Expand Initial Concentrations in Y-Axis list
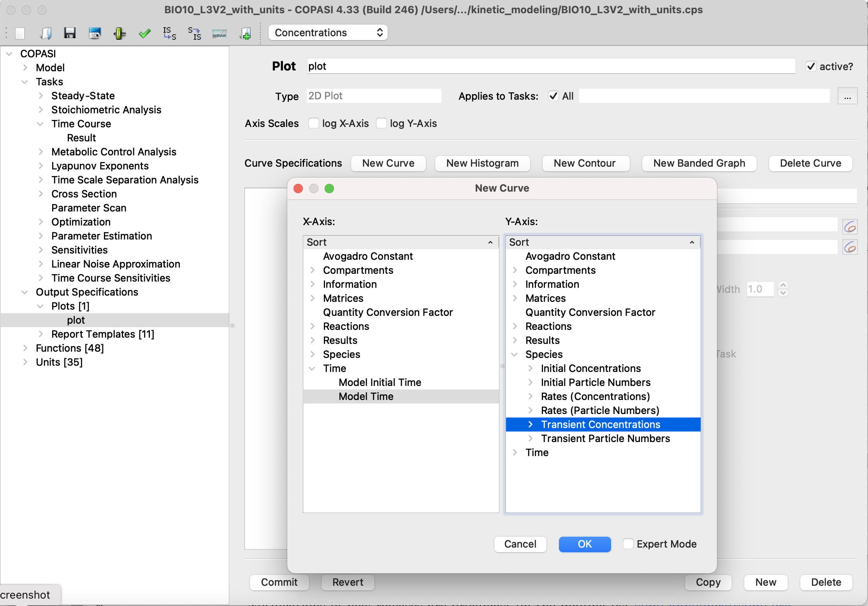Image resolution: width=868 pixels, height=606 pixels. (530, 368)
